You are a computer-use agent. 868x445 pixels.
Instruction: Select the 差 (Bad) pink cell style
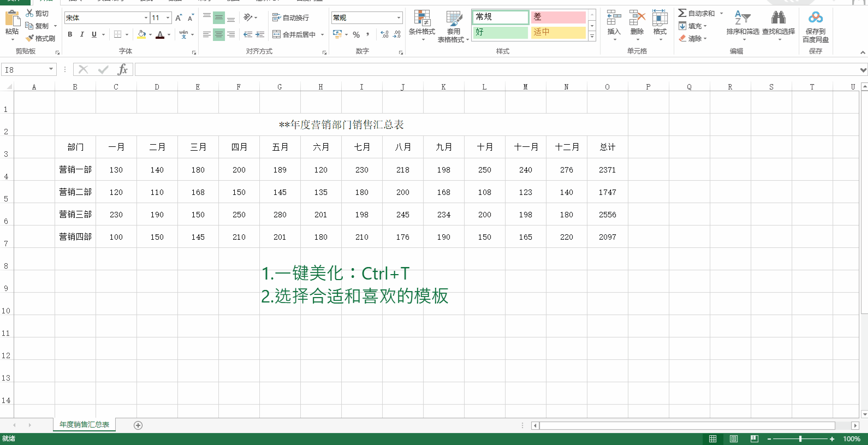pos(558,17)
